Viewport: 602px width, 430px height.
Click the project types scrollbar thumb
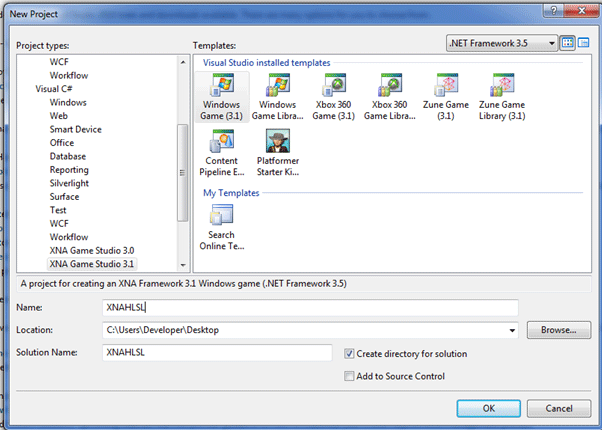click(x=183, y=173)
